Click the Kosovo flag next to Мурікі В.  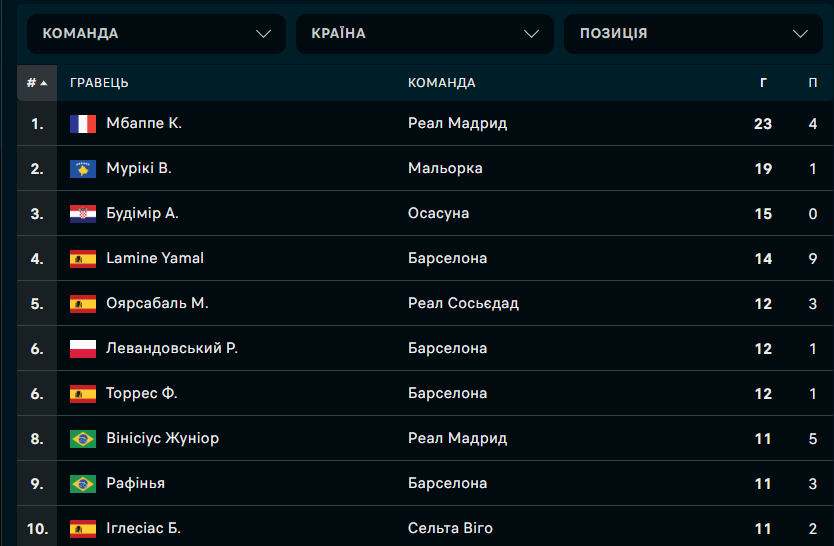[83, 169]
